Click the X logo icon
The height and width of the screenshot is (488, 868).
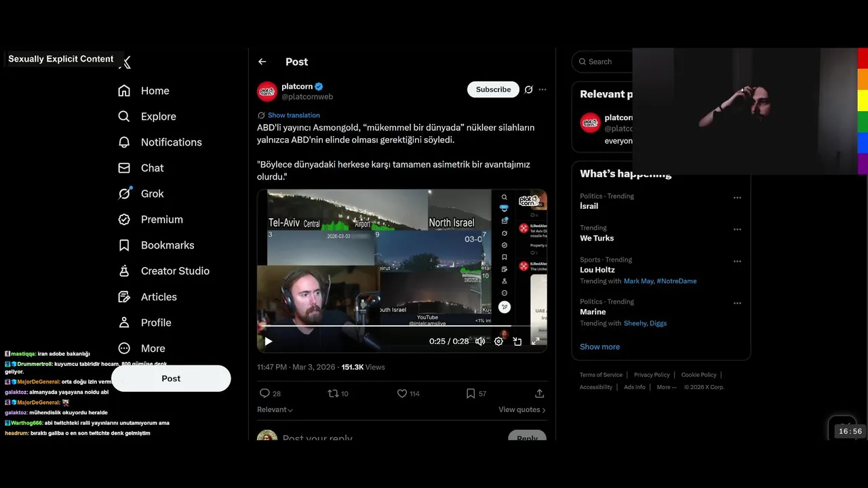(x=125, y=62)
